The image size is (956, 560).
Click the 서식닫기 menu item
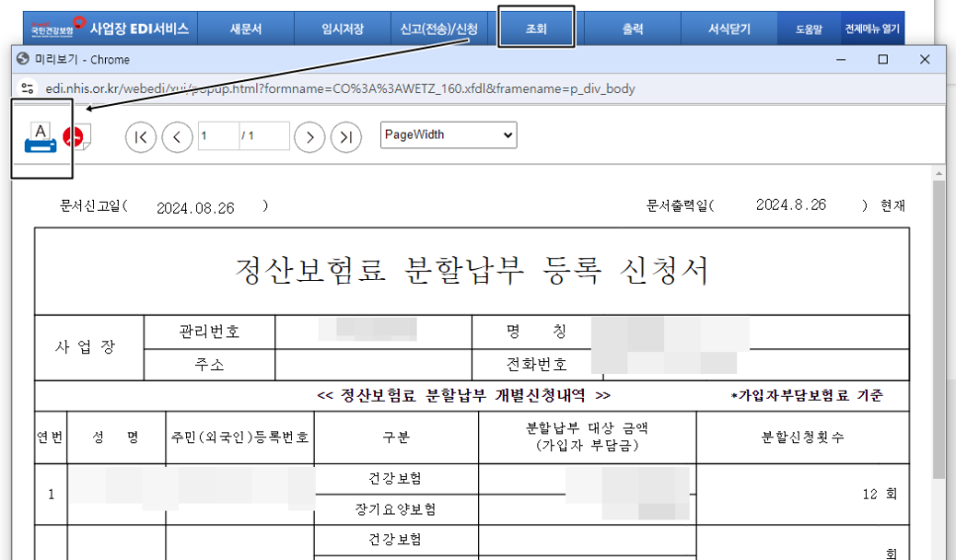729,29
